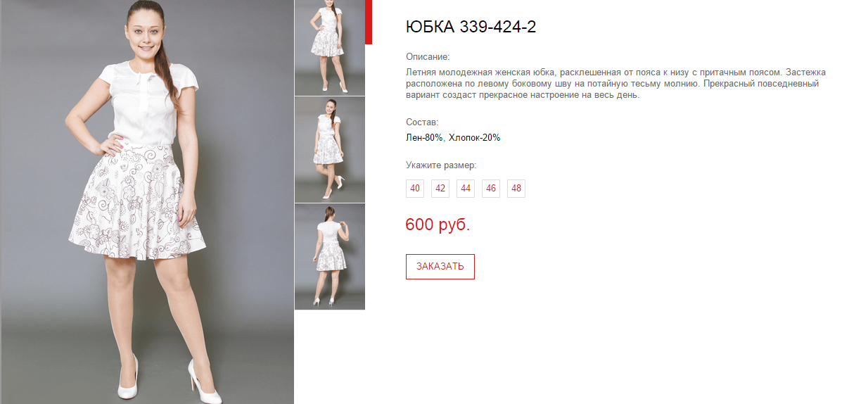The height and width of the screenshot is (404, 868).
Task: Click the white shoes in main photo
Action: click(x=168, y=380)
